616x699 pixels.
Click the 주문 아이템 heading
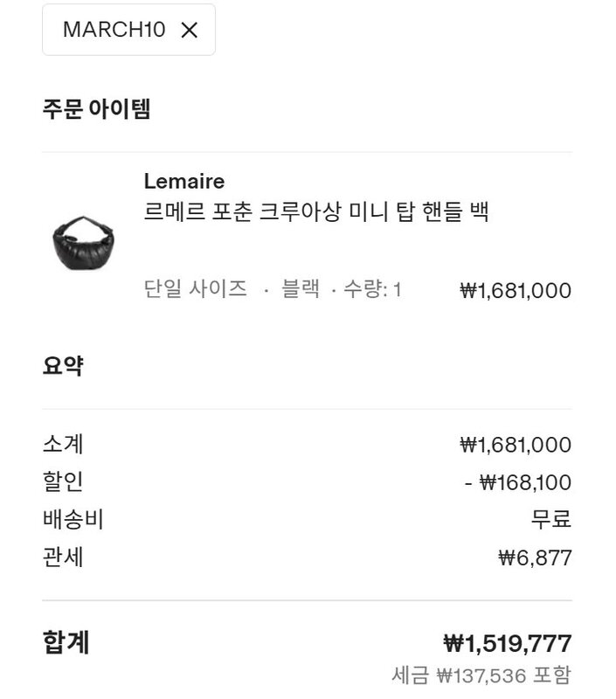tap(96, 109)
